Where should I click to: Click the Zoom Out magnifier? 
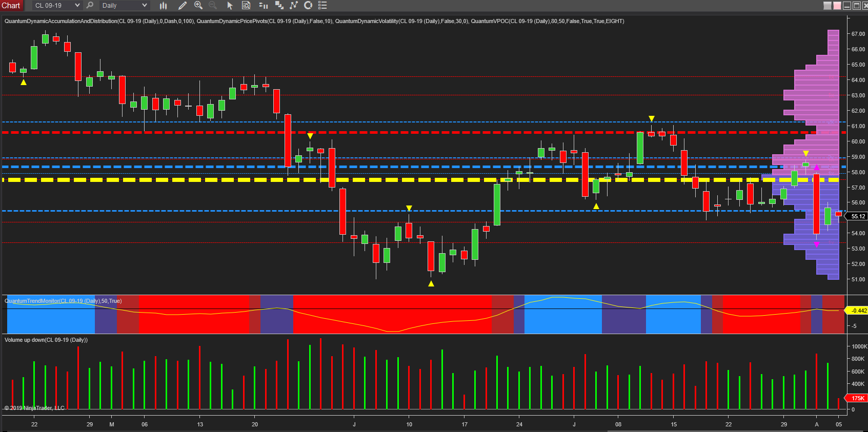tap(213, 6)
